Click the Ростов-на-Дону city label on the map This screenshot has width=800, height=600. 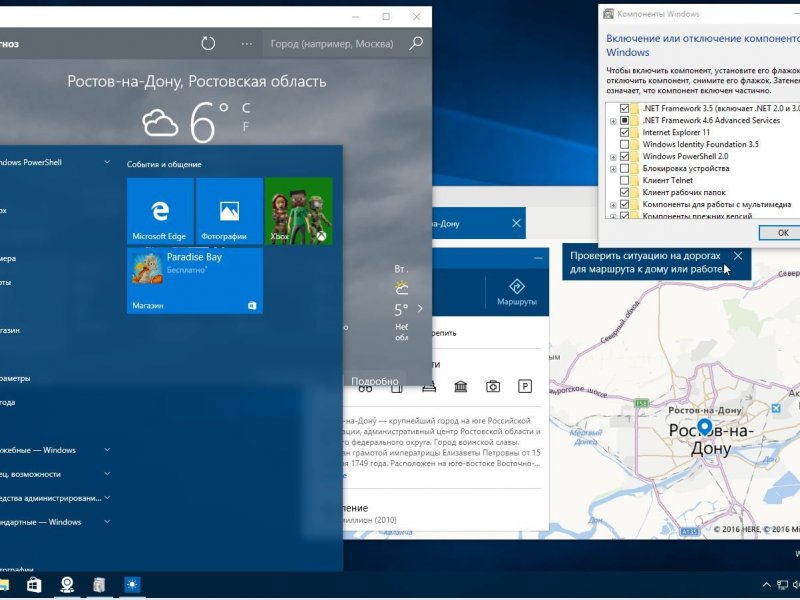click(710, 439)
